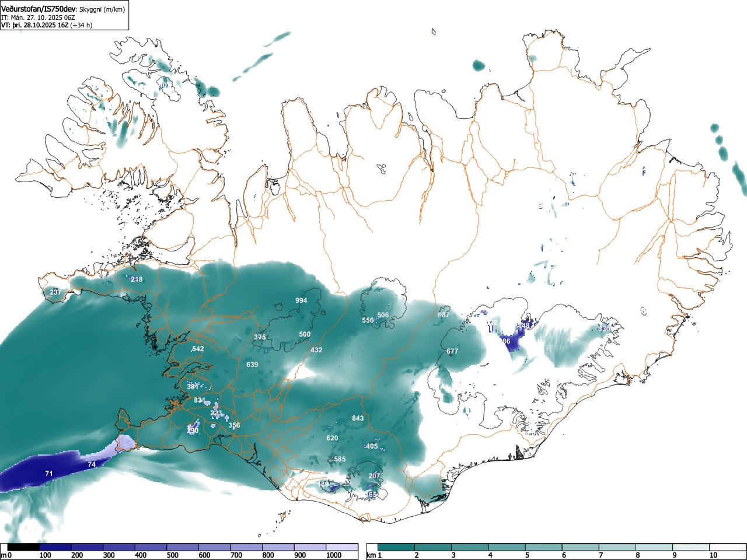The image size is (747, 560).
Task: Click the 381 visibility value
Action: pos(193,387)
